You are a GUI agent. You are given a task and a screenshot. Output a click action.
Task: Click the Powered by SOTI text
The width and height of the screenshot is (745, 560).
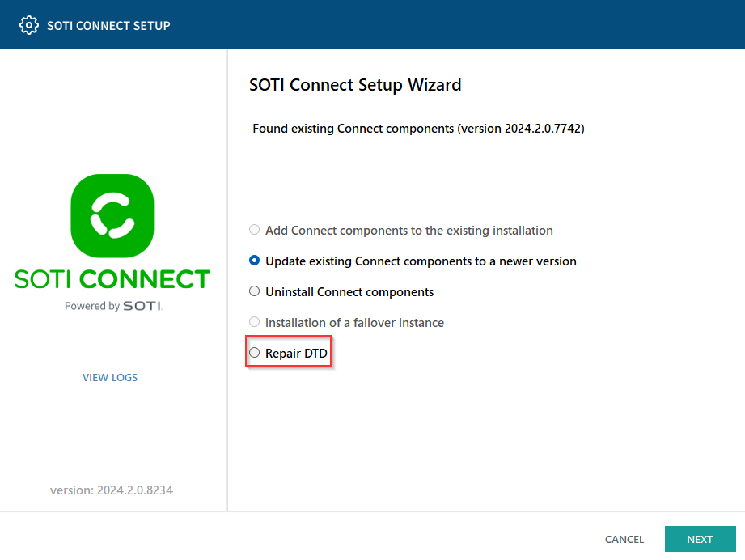113,306
